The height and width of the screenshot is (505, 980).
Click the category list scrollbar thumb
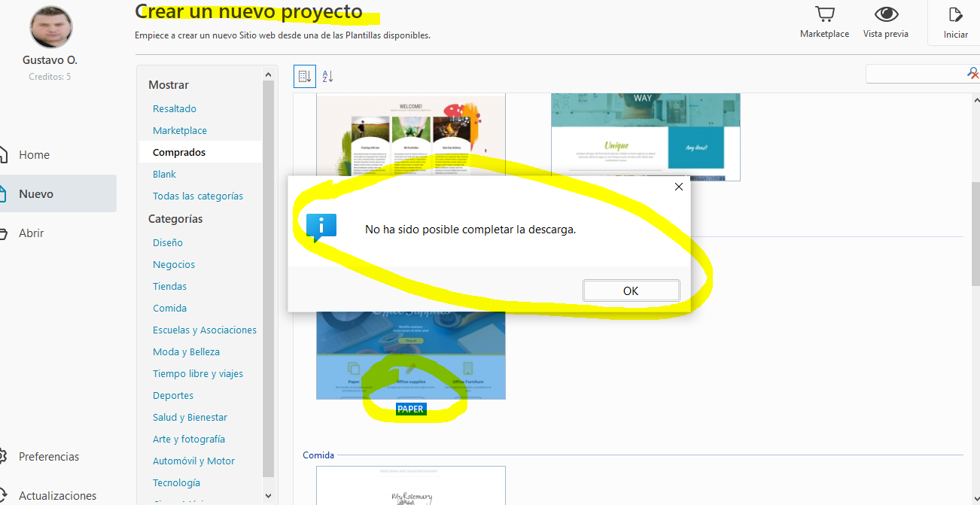click(269, 278)
